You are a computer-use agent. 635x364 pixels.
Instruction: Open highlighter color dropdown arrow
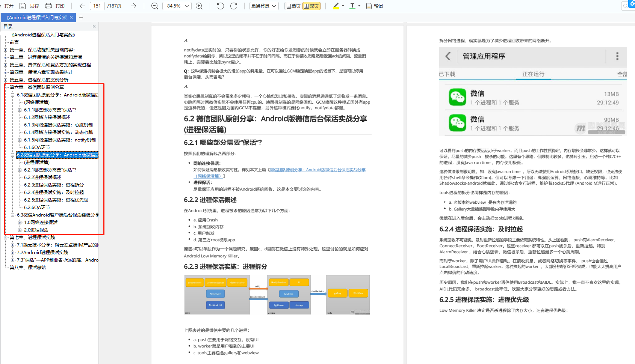(x=343, y=6)
